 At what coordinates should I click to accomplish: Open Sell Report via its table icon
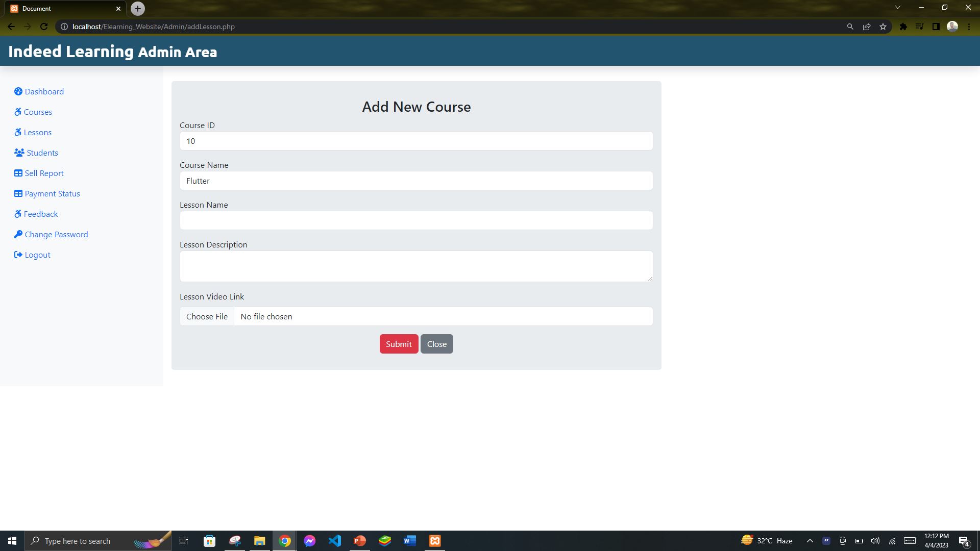pos(18,173)
